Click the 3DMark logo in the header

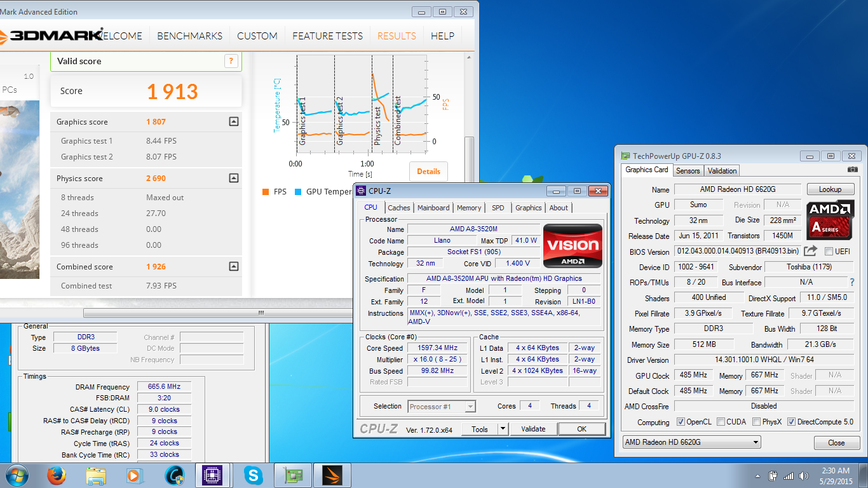pyautogui.click(x=51, y=36)
